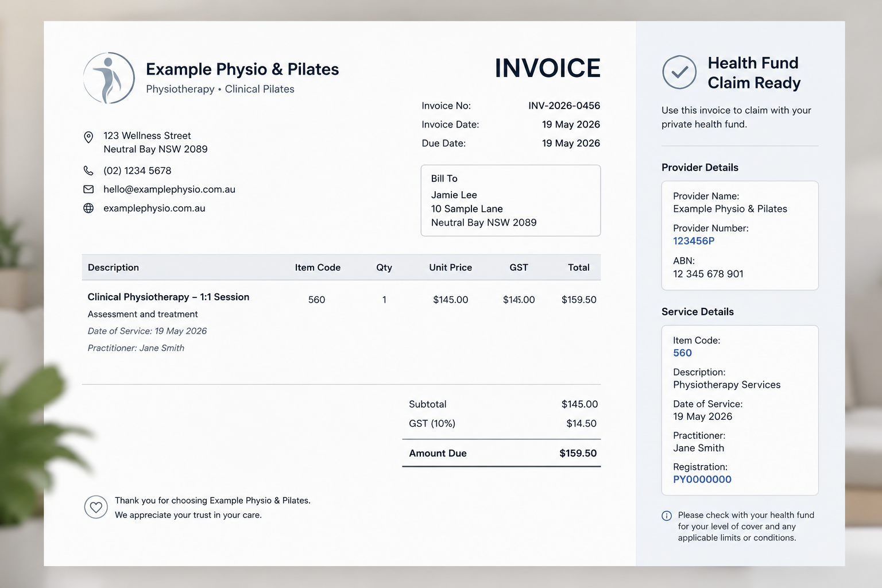882x588 pixels.
Task: Click the invoice number INV-2026-0456
Action: 564,106
